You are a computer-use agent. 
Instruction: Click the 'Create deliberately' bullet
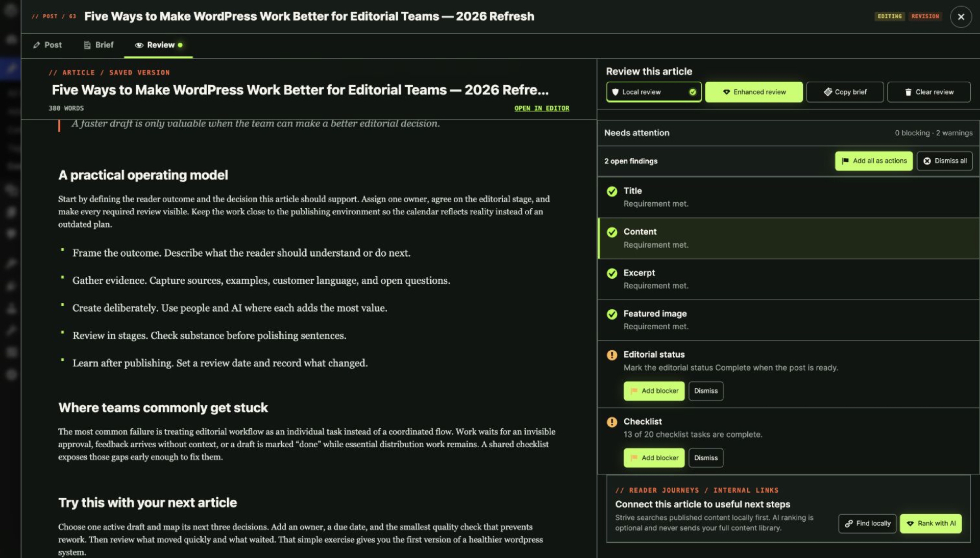click(x=230, y=308)
